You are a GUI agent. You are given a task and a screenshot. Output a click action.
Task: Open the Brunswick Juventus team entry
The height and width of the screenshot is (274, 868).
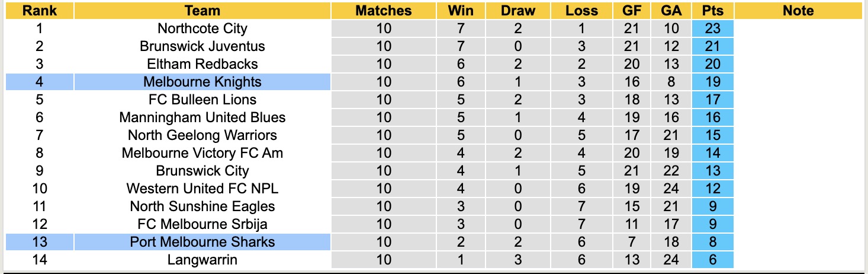point(202,46)
